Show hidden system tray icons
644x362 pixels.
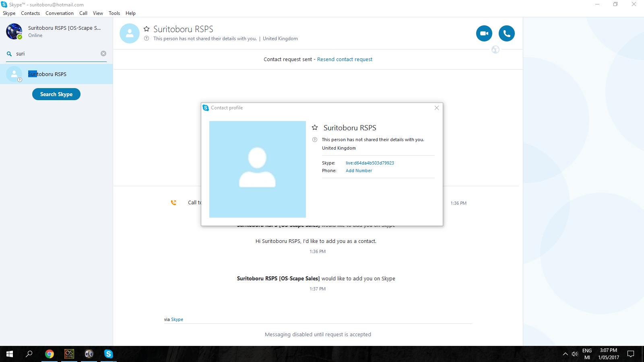point(565,354)
